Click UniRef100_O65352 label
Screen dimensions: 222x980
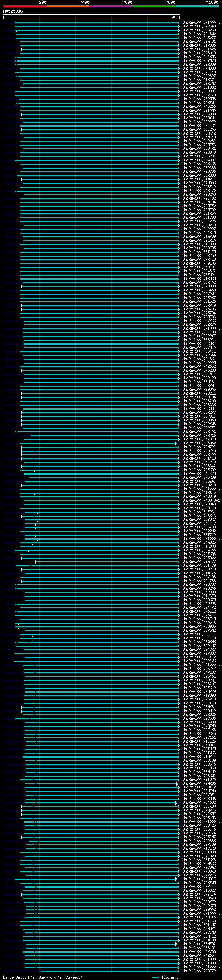(199, 443)
